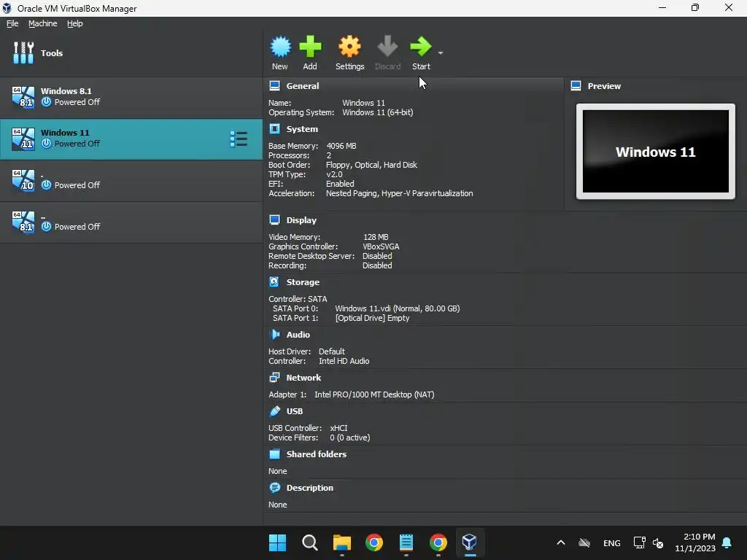Select the Tools item in sidebar
This screenshot has width=747, height=560.
131,52
